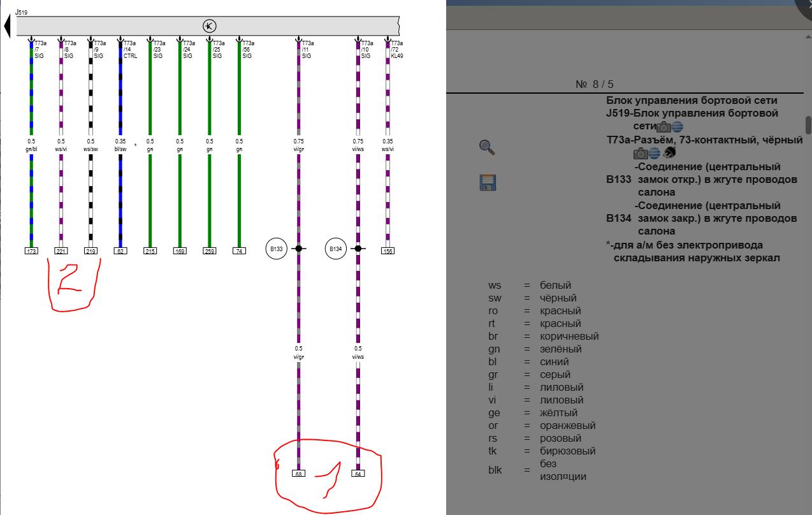Select the B133 connection circle
The height and width of the screenshot is (515, 812).
pyautogui.click(x=276, y=249)
